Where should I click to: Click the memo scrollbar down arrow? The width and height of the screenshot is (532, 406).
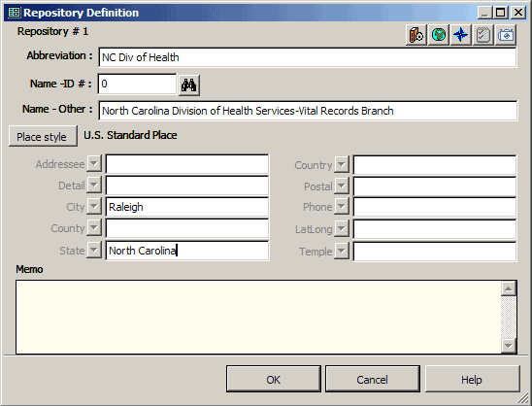pyautogui.click(x=509, y=346)
